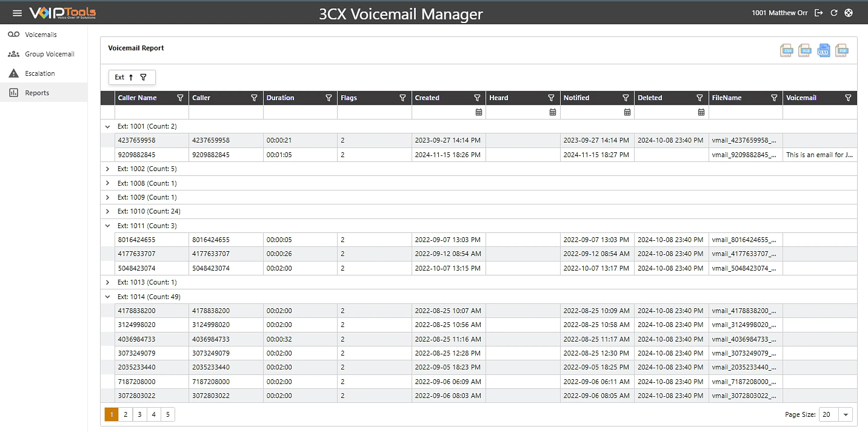Expand the Ext: 1009 group
Image resolution: width=868 pixels, height=432 pixels.
pyautogui.click(x=108, y=197)
